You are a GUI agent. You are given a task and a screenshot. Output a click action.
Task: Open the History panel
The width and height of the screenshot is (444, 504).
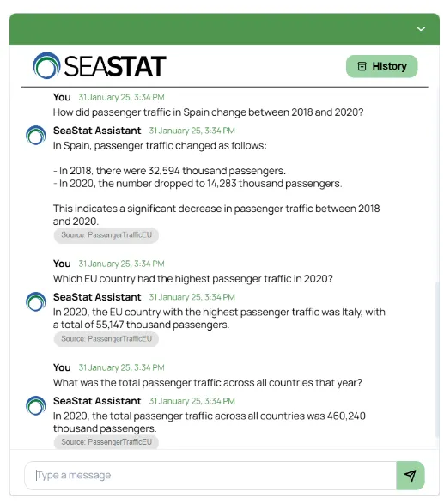(x=381, y=66)
